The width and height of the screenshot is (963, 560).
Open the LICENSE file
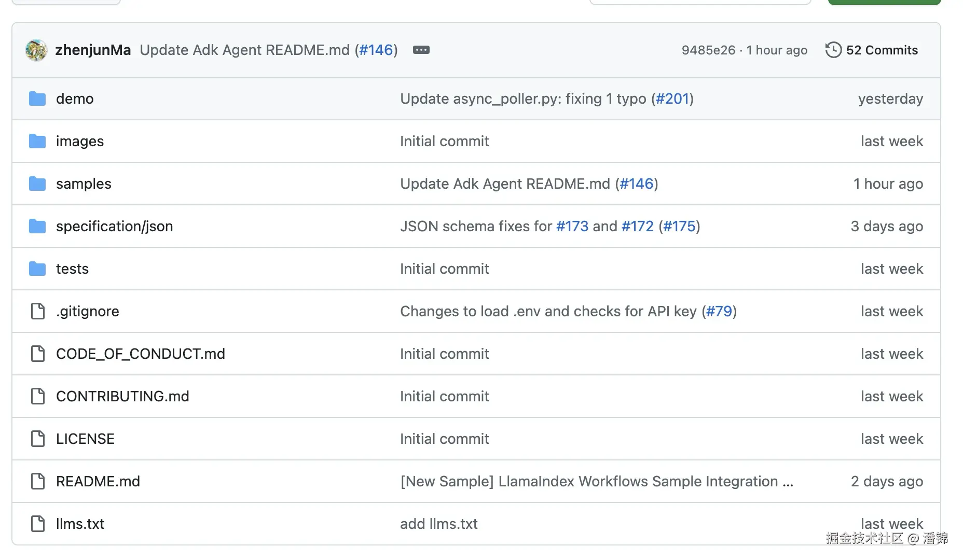pos(85,439)
